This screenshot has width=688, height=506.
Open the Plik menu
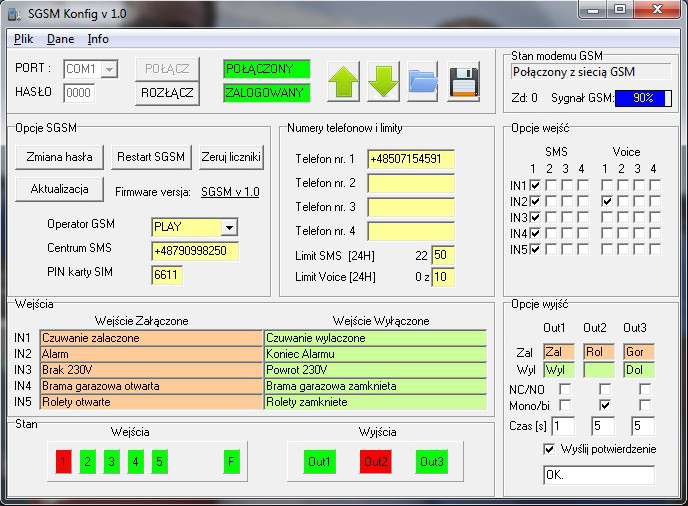pos(24,39)
